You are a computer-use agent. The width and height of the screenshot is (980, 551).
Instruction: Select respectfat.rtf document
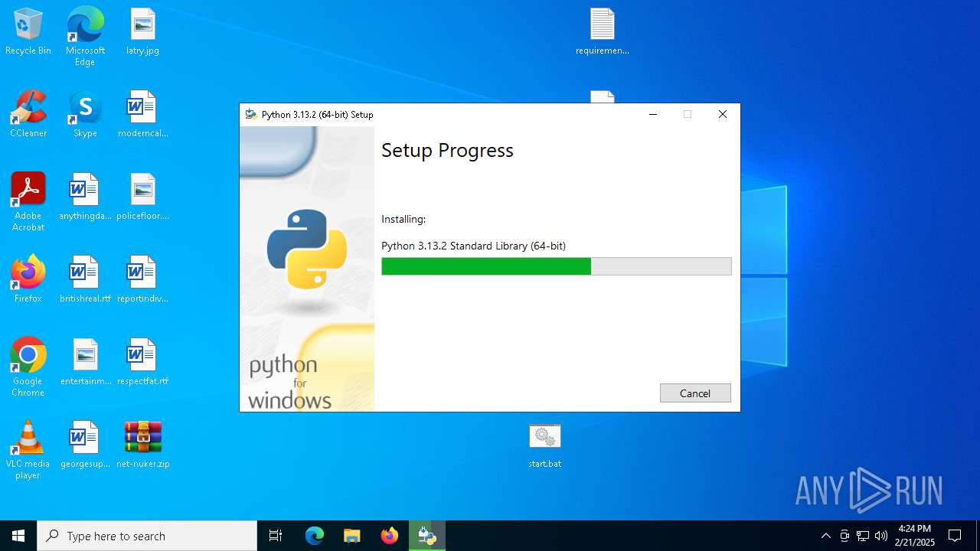142,363
